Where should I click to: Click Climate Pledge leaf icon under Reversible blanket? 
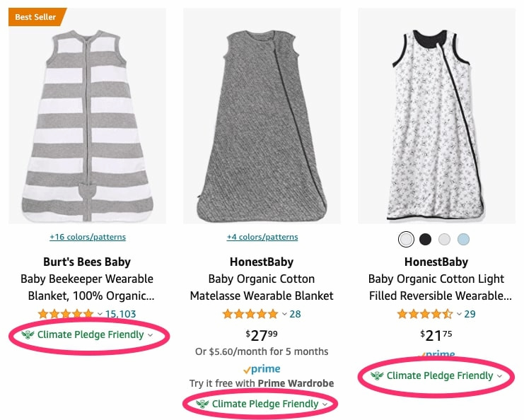tap(377, 375)
